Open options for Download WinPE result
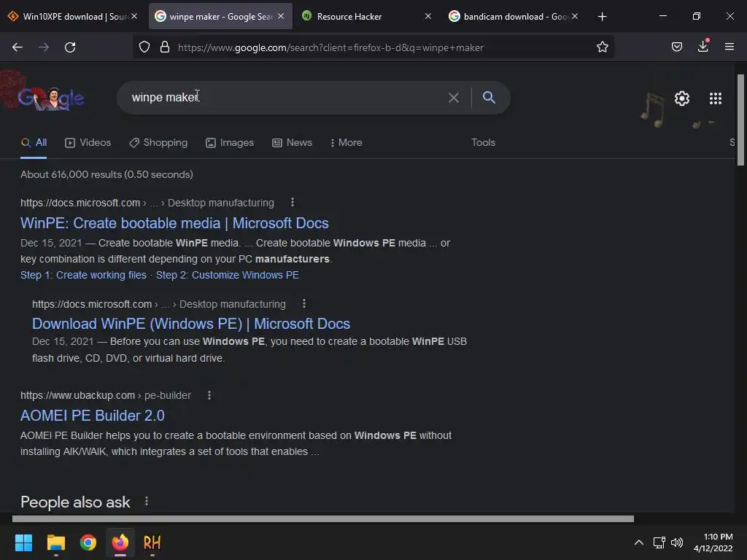 tap(304, 303)
